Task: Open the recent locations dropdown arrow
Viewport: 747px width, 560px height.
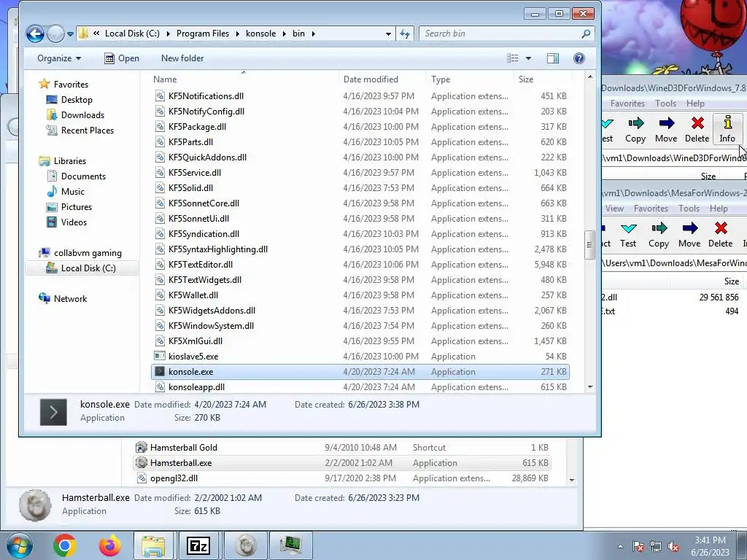Action: [x=70, y=34]
